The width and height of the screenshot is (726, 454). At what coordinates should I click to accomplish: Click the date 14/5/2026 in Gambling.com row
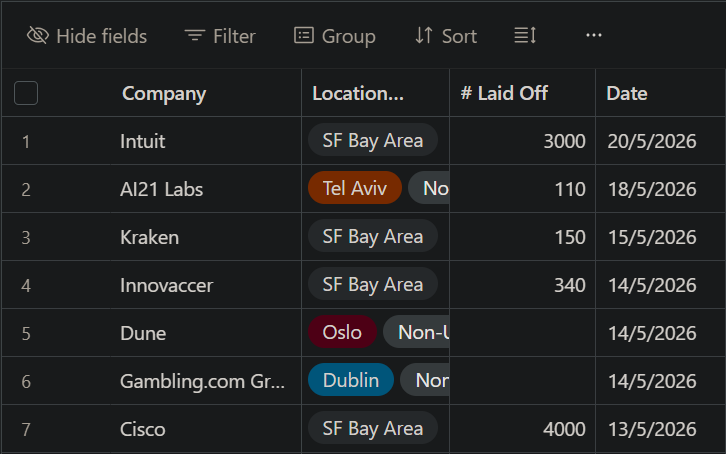point(651,381)
